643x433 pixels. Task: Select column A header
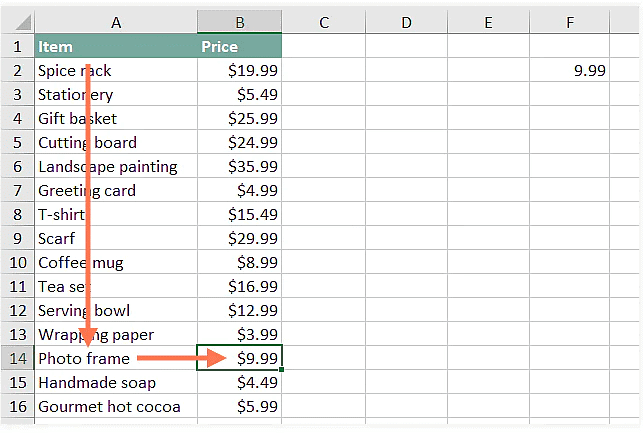point(116,22)
